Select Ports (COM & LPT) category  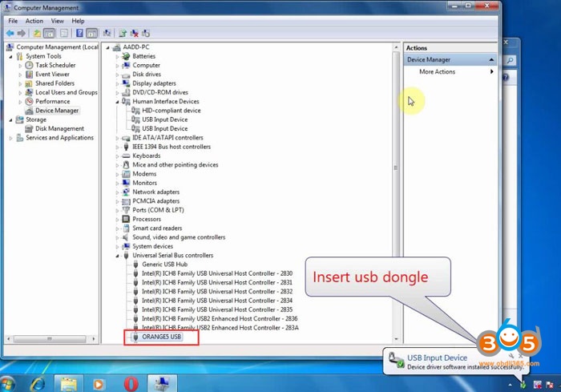[x=158, y=210]
